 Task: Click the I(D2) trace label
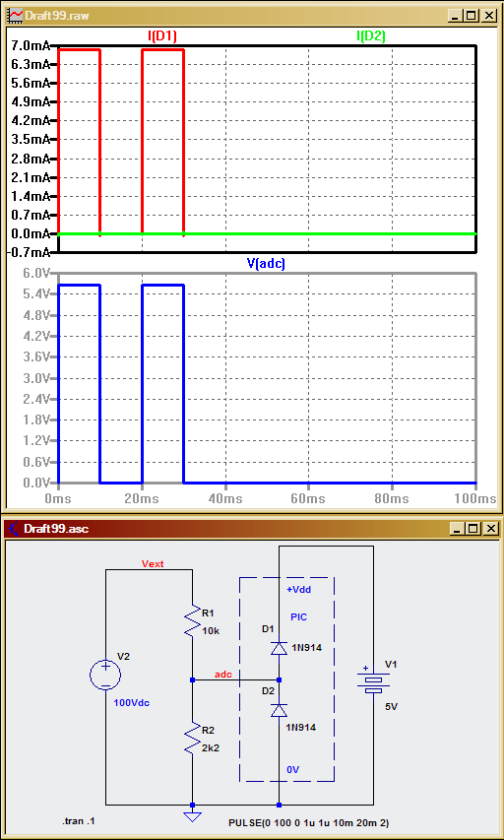coord(371,36)
